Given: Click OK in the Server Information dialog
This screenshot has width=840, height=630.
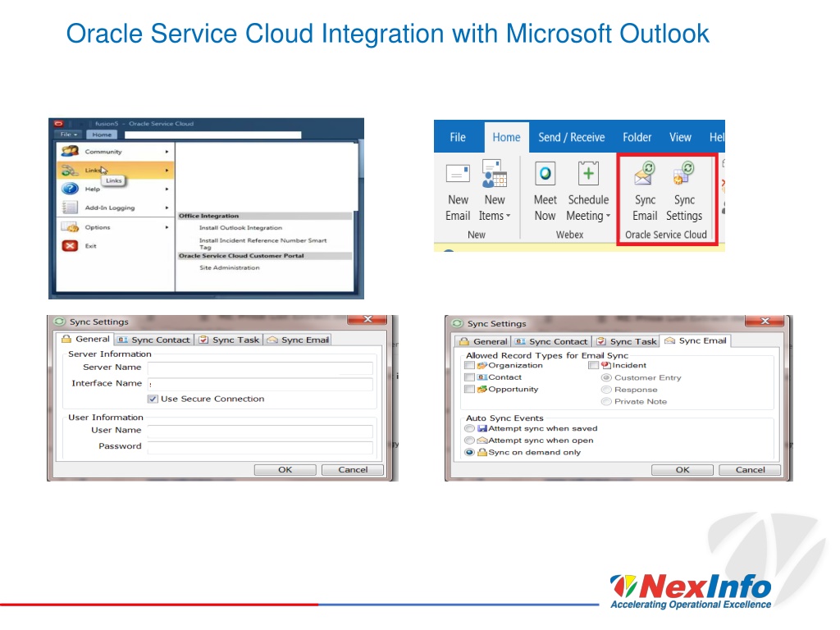Looking at the screenshot, I should [x=285, y=470].
